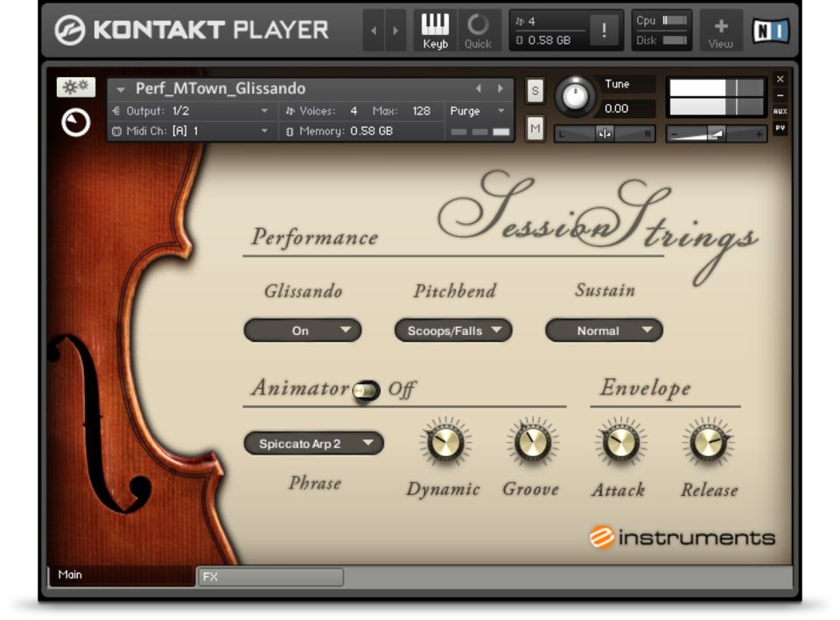Expand the Spiccato Arp 2 phrase dropdown

click(313, 443)
